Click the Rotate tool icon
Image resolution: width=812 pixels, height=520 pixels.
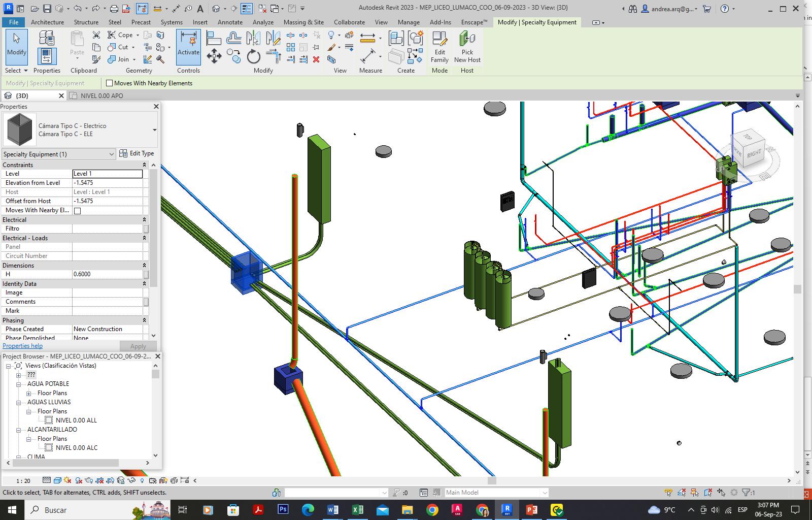click(253, 56)
